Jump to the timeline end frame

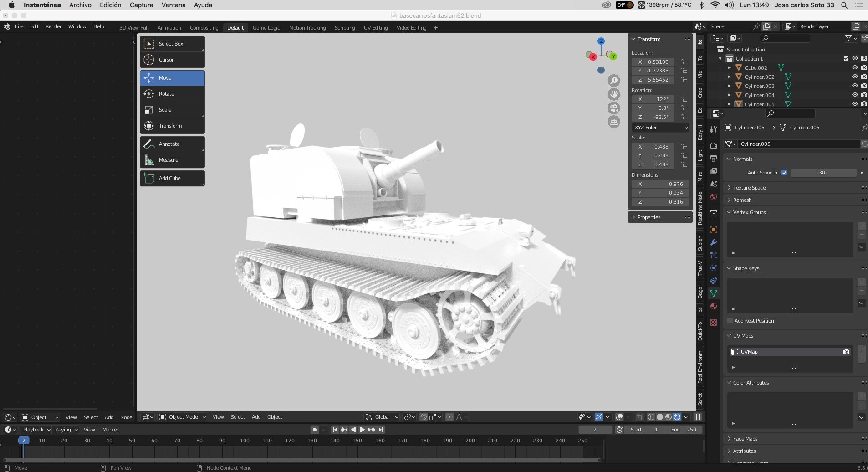381,430
